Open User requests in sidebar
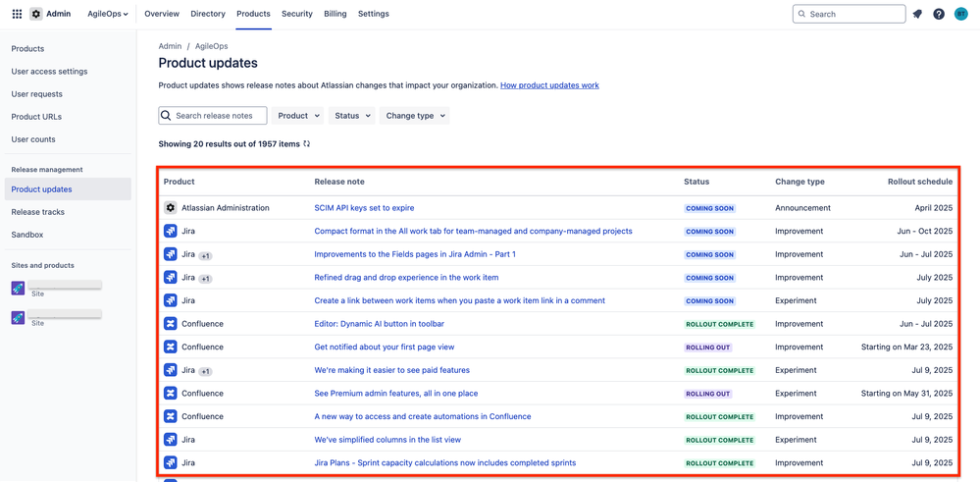 68,94
